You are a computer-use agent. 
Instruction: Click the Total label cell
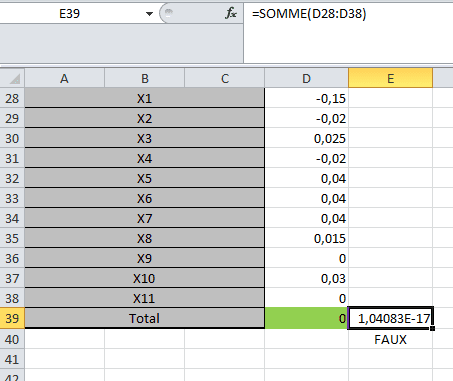[x=145, y=318]
